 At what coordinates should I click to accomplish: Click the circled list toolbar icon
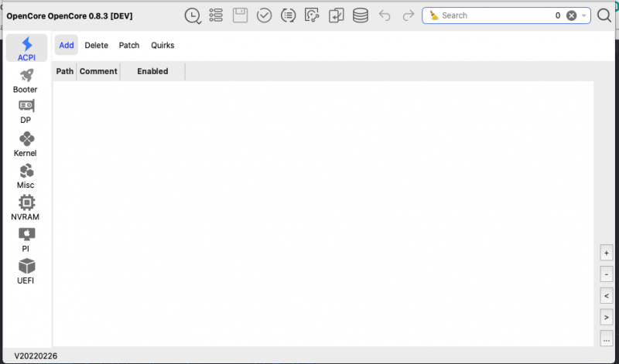pos(288,15)
